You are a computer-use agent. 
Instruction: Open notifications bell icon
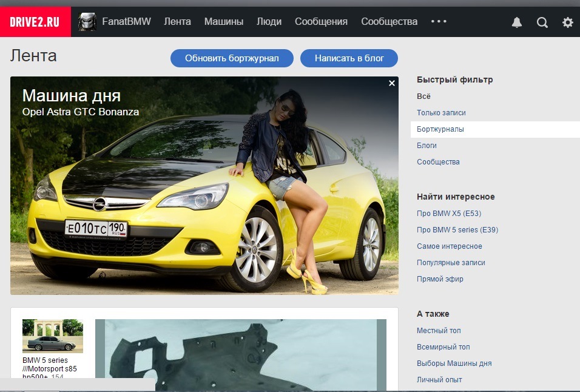coord(517,22)
